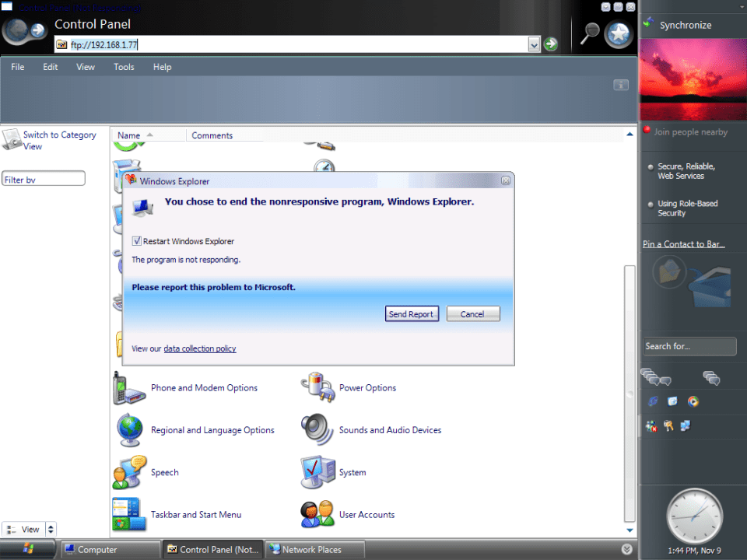Open the User Accounts icon

click(x=317, y=514)
